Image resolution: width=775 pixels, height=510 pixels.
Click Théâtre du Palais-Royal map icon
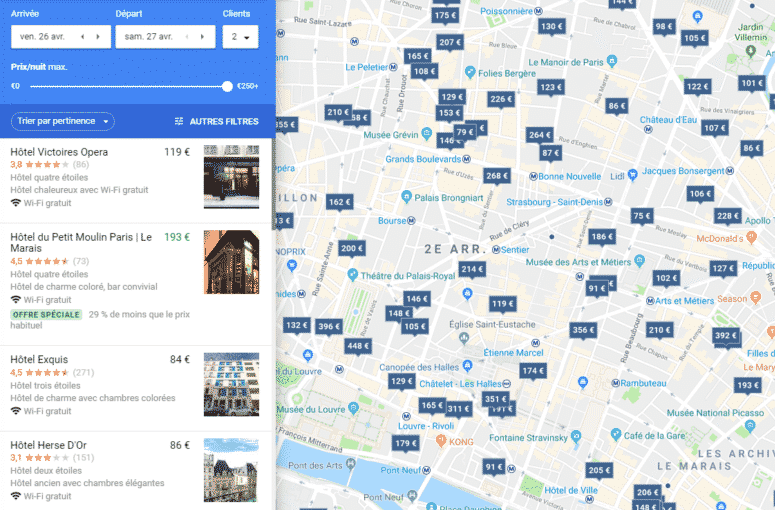(352, 274)
